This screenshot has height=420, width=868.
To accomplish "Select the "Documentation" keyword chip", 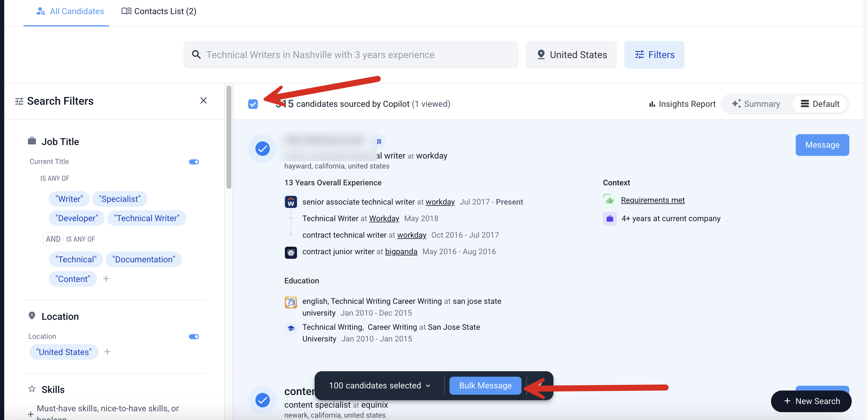I will 144,259.
